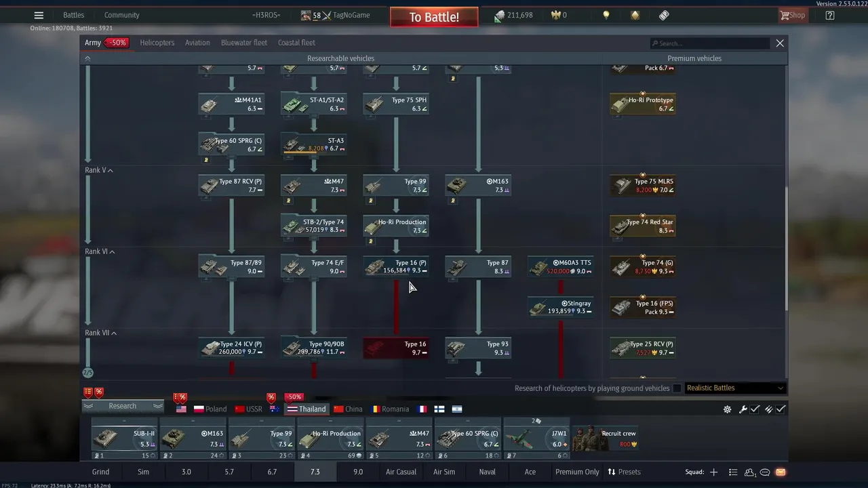Open the warbonds shop icon

[x=635, y=16]
